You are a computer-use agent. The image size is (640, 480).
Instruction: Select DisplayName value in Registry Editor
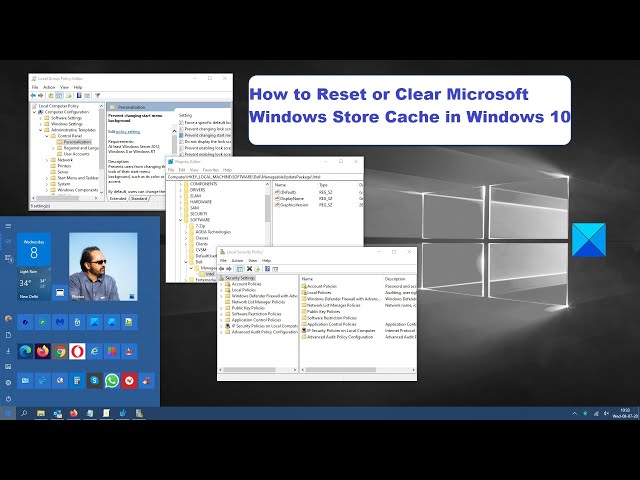(289, 198)
